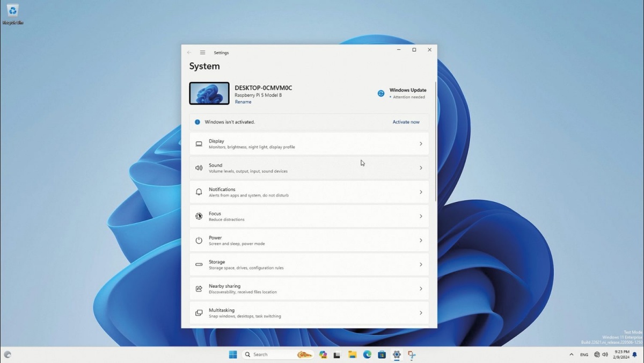Minimize the Settings window
The width and height of the screenshot is (644, 363).
[399, 50]
